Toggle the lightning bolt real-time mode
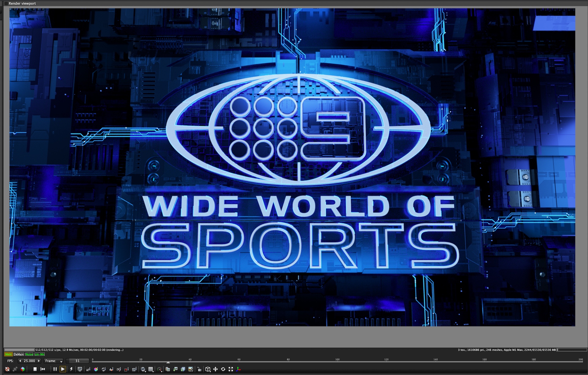 pyautogui.click(x=71, y=369)
